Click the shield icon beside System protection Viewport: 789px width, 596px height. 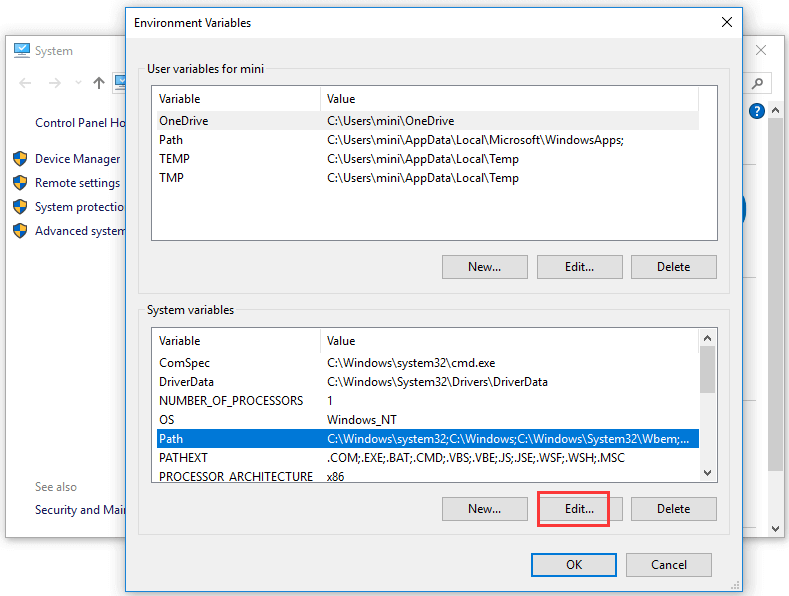point(20,207)
